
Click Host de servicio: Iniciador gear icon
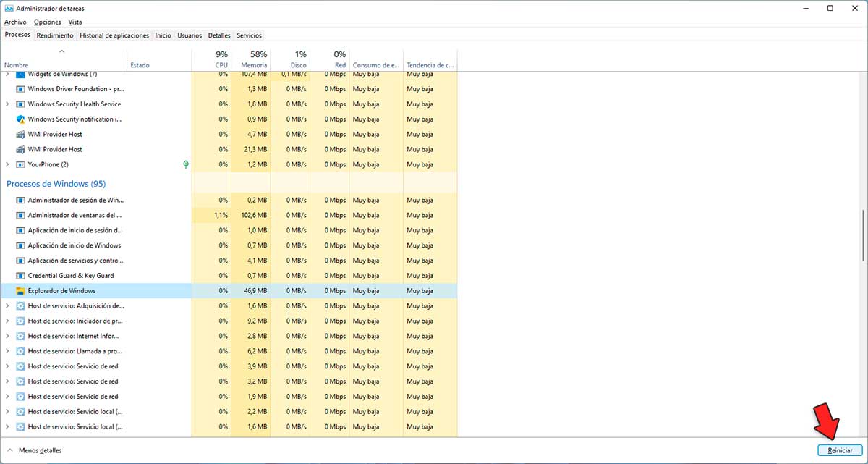click(20, 321)
